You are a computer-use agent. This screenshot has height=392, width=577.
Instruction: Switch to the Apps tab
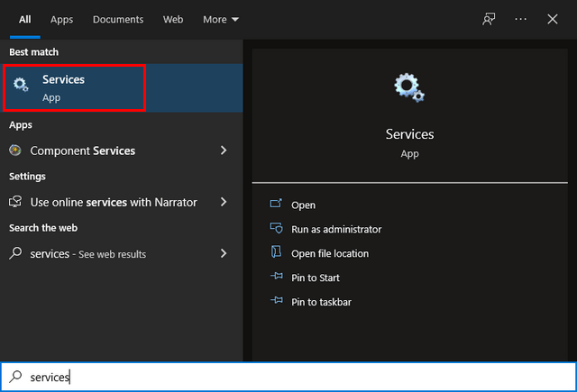(x=61, y=19)
